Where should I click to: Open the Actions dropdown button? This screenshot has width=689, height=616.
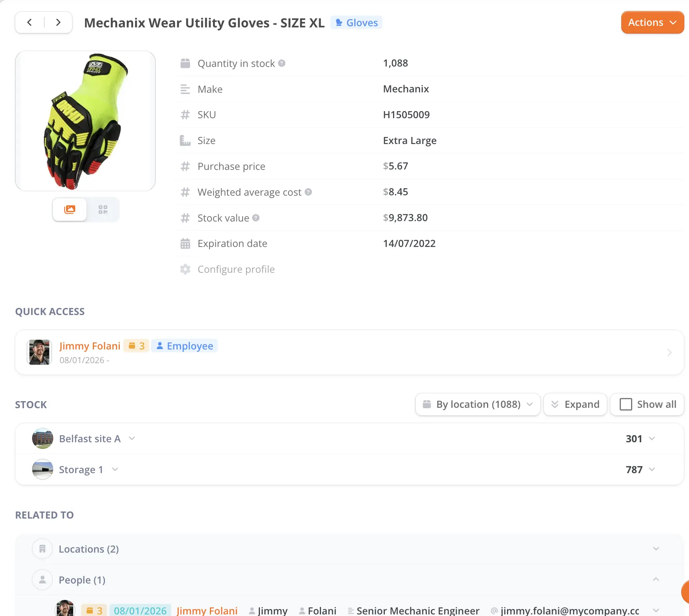click(x=652, y=22)
